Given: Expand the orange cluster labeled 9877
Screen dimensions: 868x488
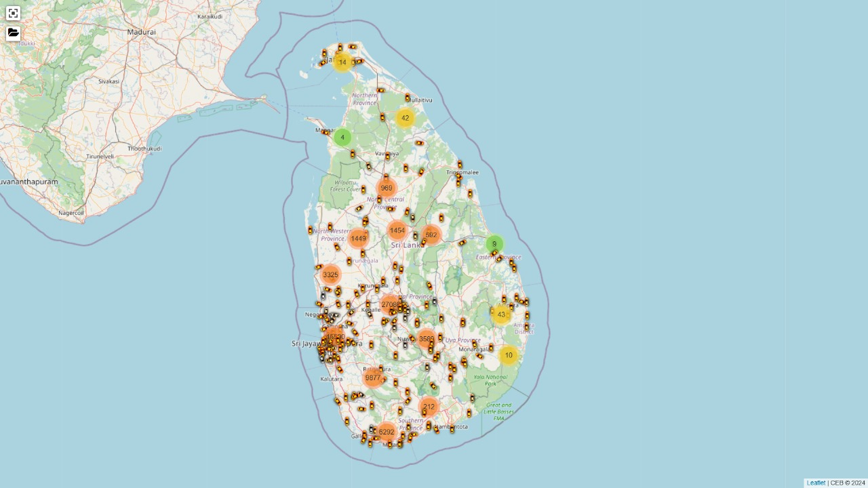Looking at the screenshot, I should (x=373, y=378).
